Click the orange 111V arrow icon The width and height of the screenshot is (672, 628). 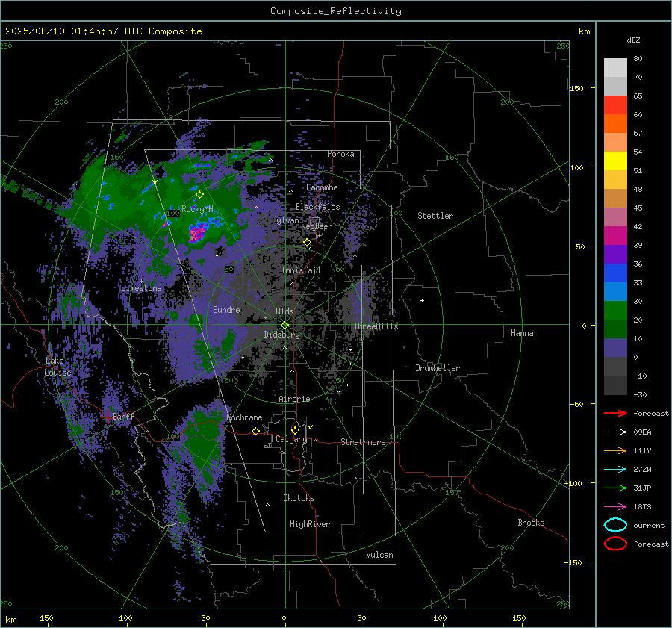[615, 450]
